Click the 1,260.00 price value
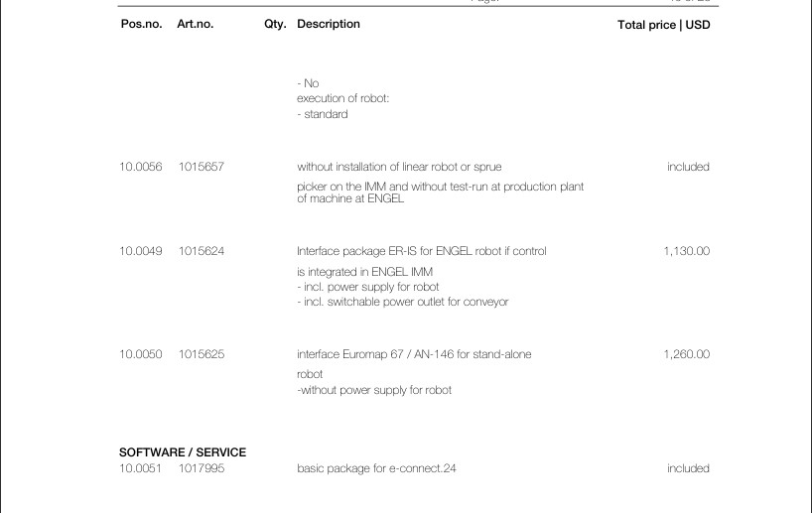 click(687, 354)
